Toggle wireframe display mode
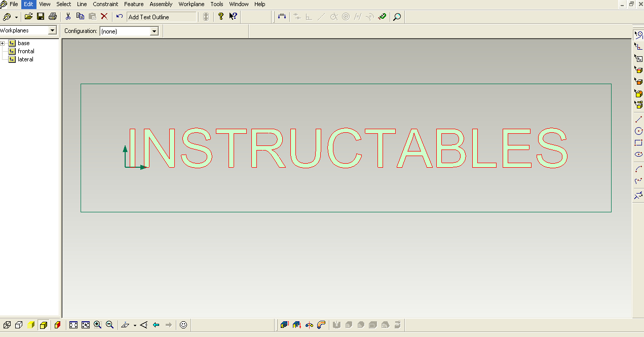 click(7, 325)
